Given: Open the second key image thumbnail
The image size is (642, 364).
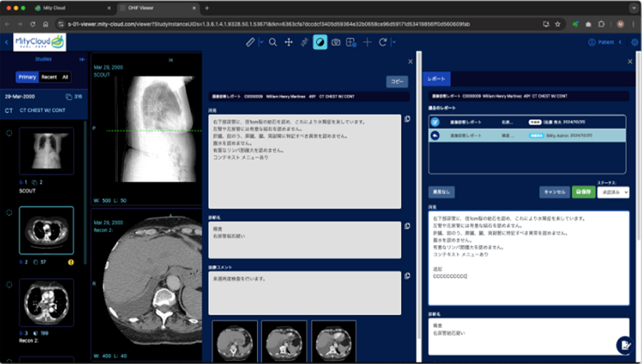Looking at the screenshot, I should pos(284,341).
